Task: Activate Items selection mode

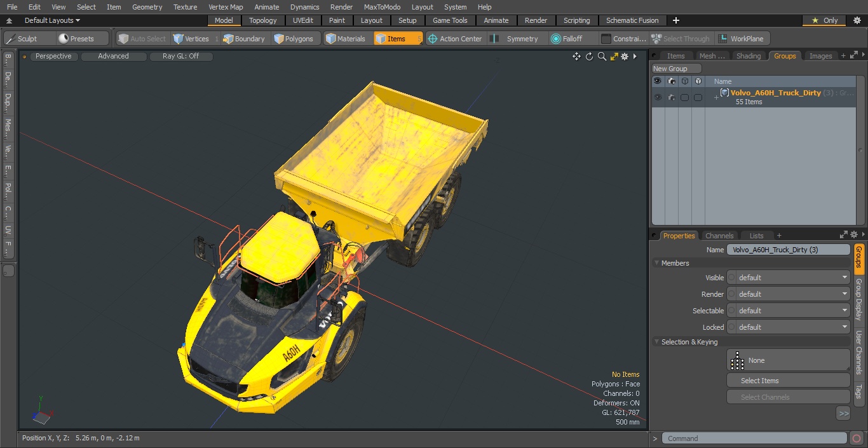Action: point(398,39)
